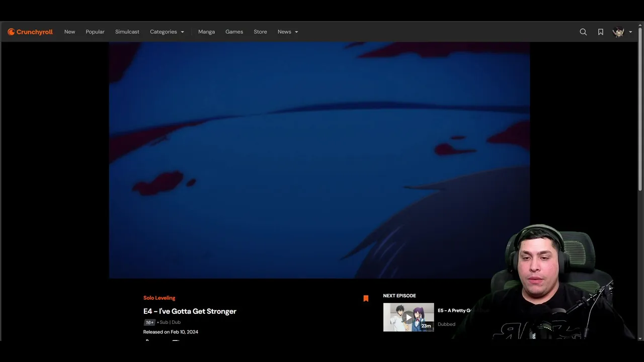Select the NEXT EPISODE heading

[399, 296]
